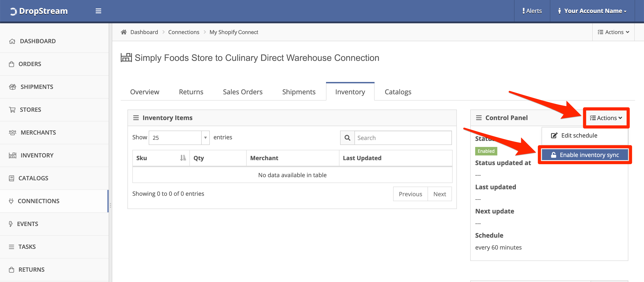Open Shipments in the sidebar
The height and width of the screenshot is (282, 644).
(x=54, y=87)
